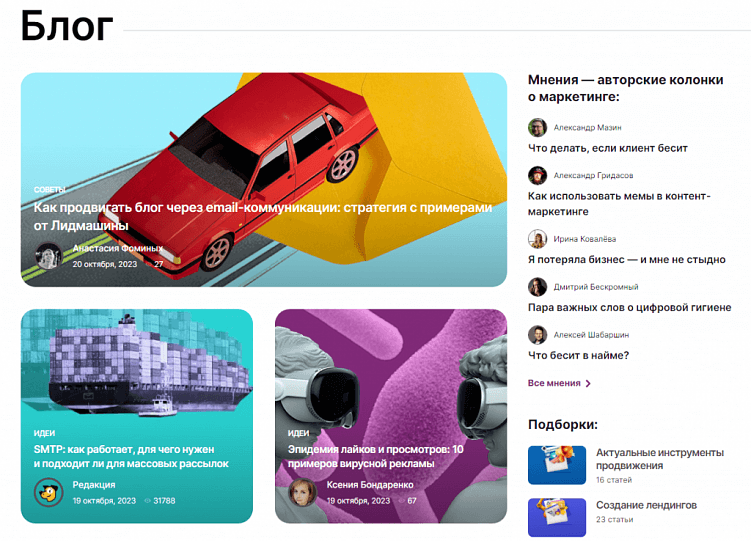
Task: Click Ксения Бондаренко's avatar on the purple card
Action: coord(303,492)
